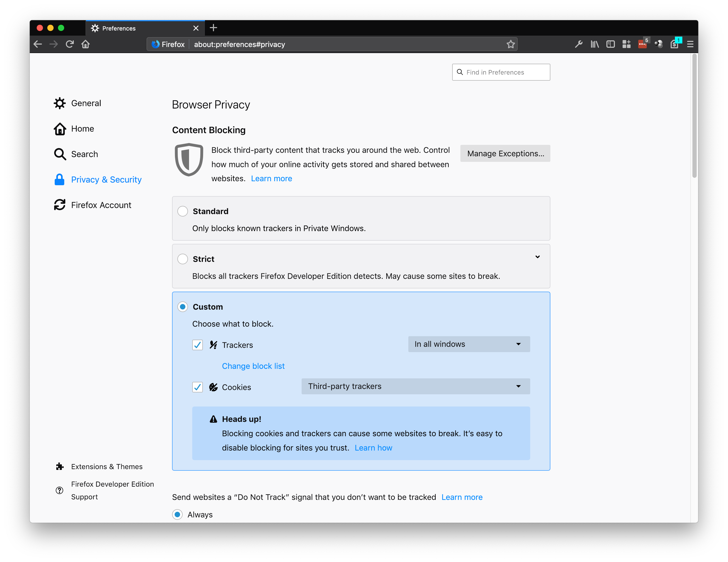Select the Standard content blocking option
Screen dimensions: 728x562
[183, 211]
